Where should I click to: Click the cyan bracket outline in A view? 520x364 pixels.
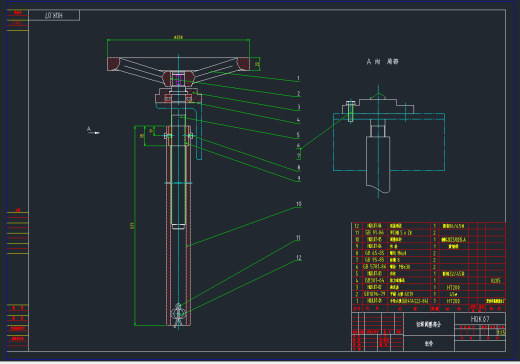389,142
